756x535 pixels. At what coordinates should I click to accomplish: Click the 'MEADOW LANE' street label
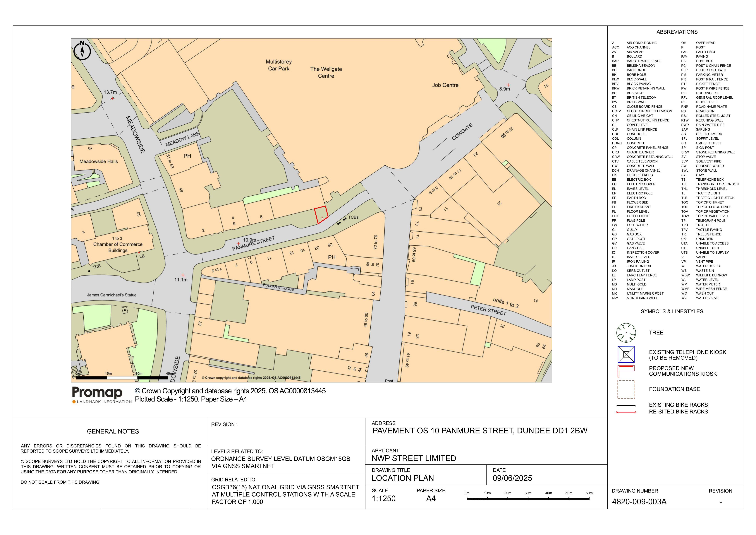click(182, 139)
